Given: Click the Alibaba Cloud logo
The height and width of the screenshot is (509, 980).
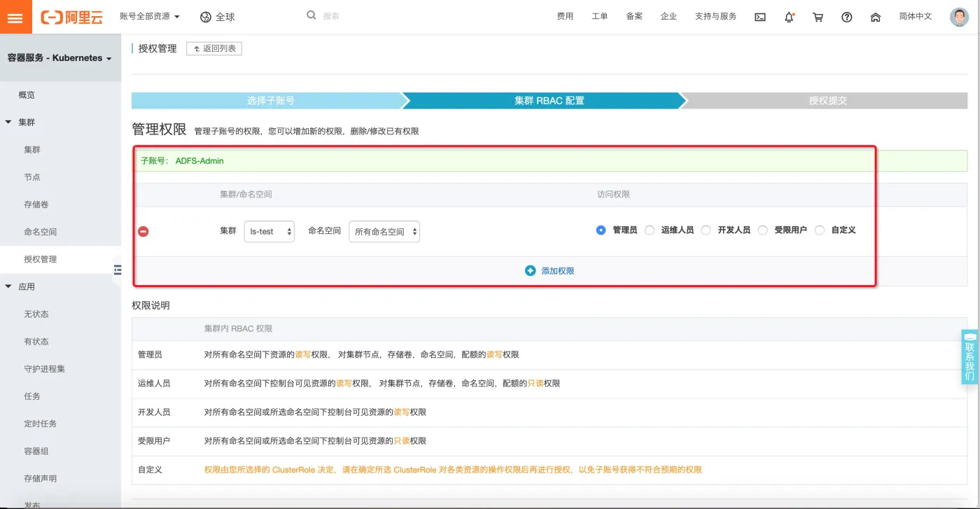Looking at the screenshot, I should point(71,17).
